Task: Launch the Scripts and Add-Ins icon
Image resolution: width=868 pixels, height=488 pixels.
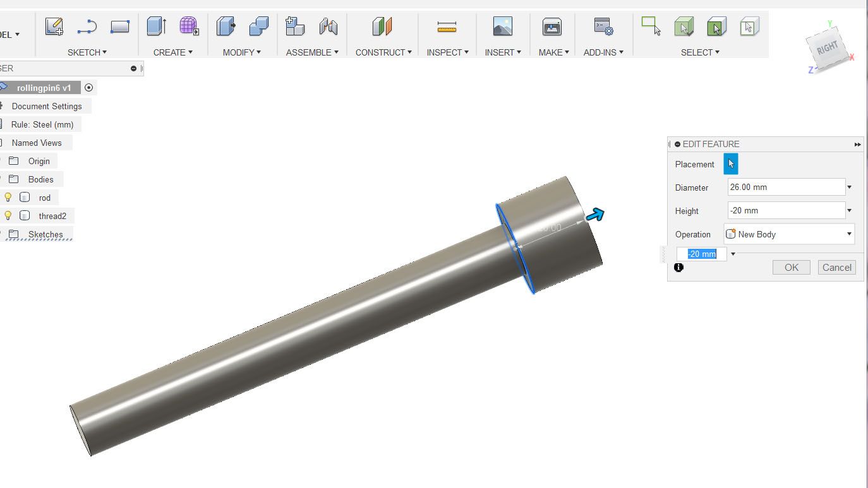Action: [603, 26]
